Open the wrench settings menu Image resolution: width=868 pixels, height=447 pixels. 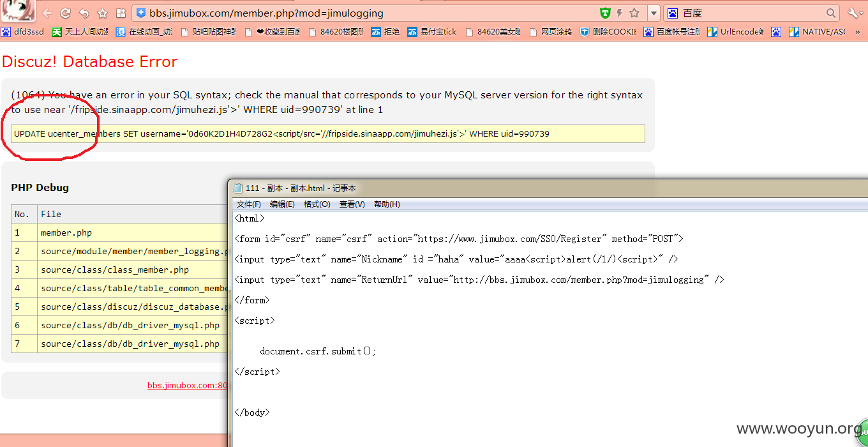tap(855, 13)
